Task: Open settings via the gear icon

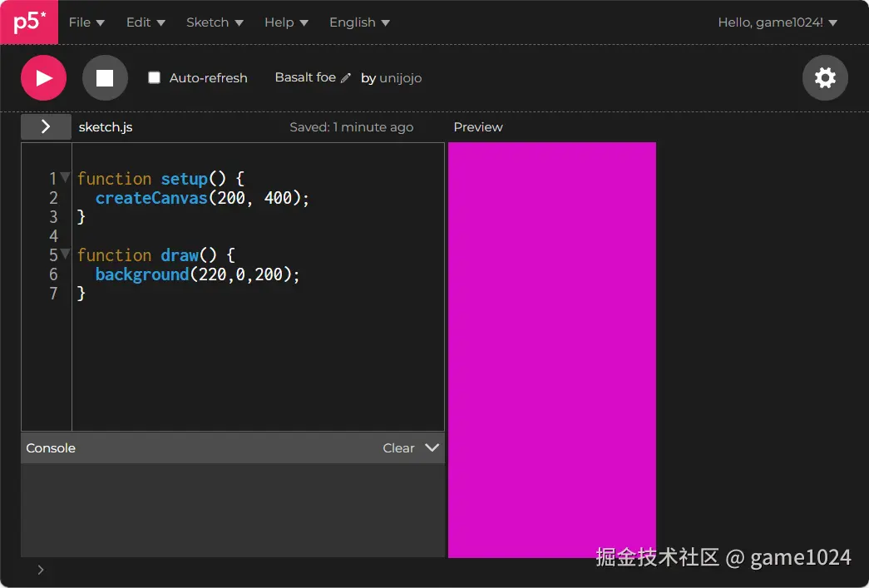Action: point(825,77)
